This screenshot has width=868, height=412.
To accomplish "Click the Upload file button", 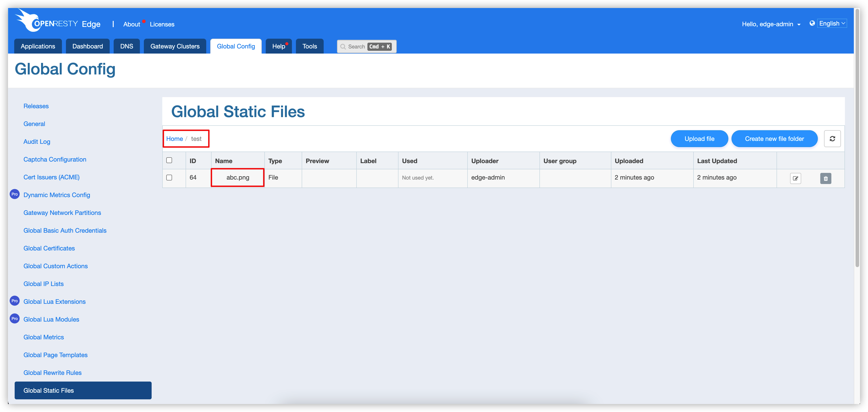I will 699,139.
